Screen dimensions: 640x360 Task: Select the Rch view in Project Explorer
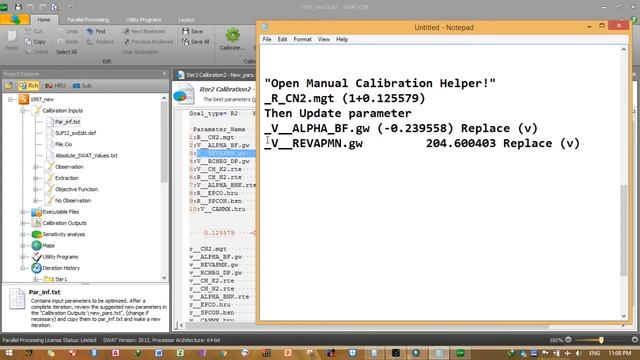(29, 86)
